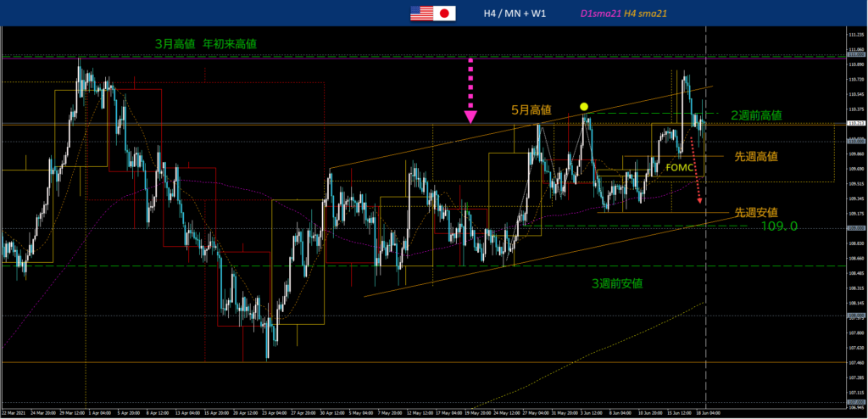This screenshot has height=419, width=868.
Task: Select the yellow dot marker at peak
Action: [584, 107]
